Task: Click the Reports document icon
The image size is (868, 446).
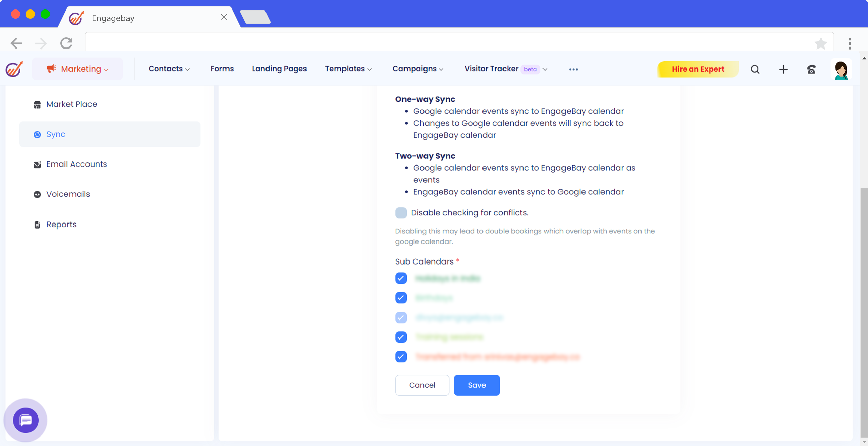Action: point(37,225)
